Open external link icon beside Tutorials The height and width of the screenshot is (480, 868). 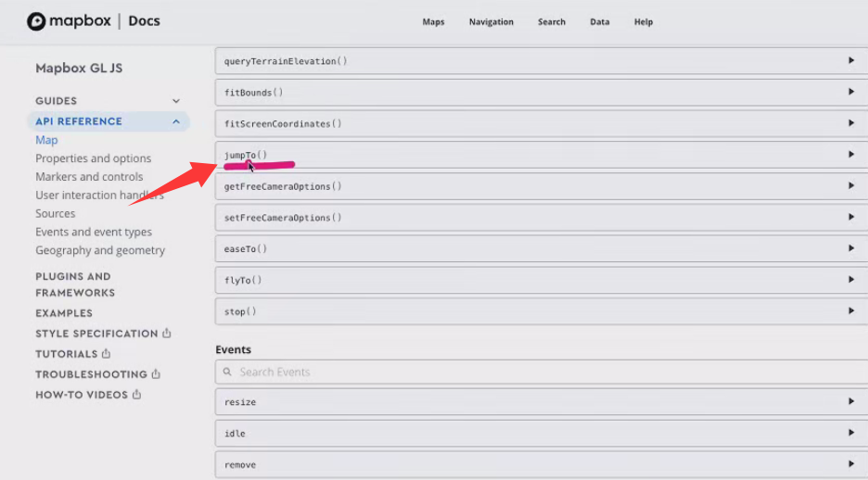(107, 353)
